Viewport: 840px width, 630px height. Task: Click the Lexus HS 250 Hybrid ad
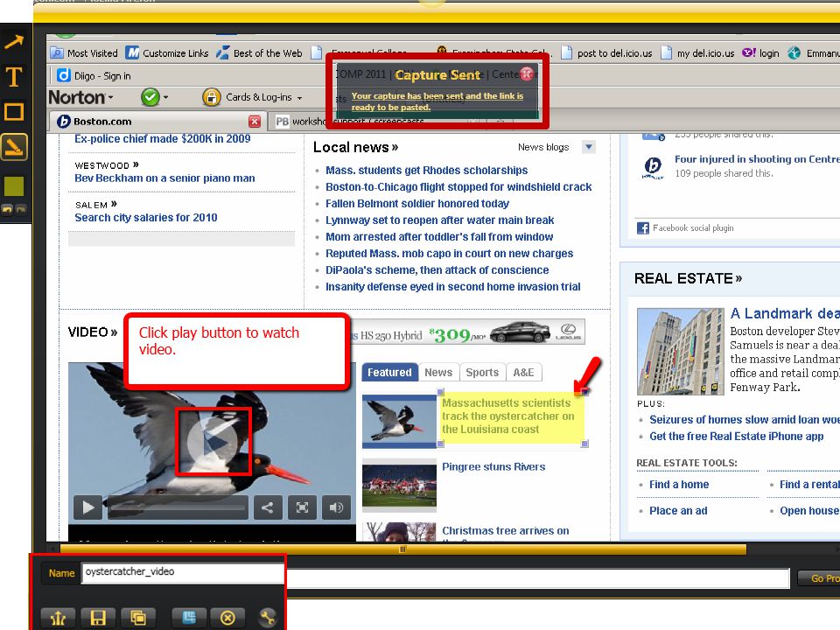click(x=467, y=332)
